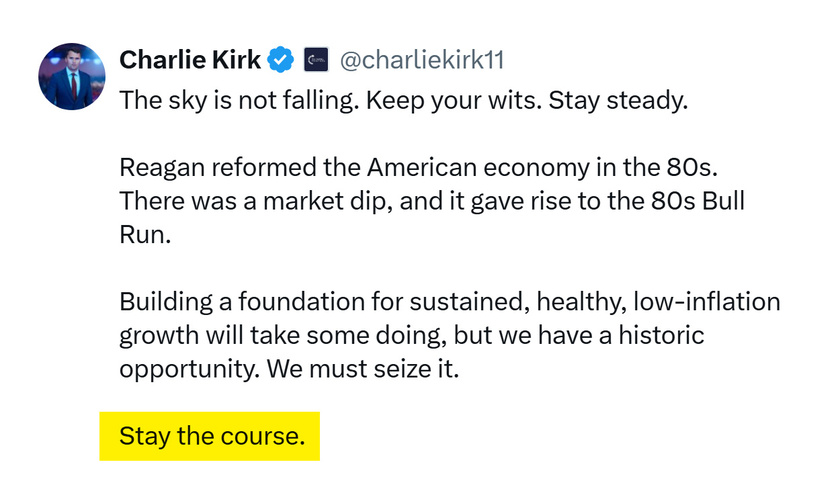Click the highlighted "Stay the course." text
The width and height of the screenshot is (840, 493).
pyautogui.click(x=212, y=436)
